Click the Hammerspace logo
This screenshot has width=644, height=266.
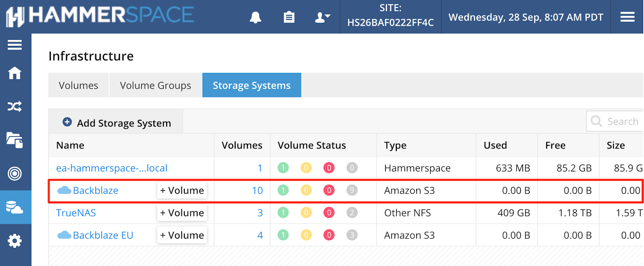(100, 16)
